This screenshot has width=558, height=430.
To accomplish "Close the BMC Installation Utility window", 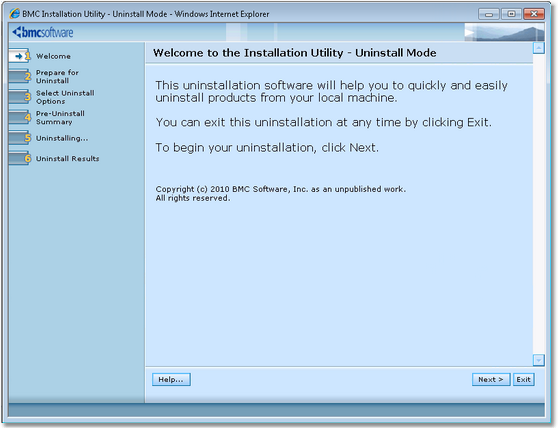I will pos(534,14).
